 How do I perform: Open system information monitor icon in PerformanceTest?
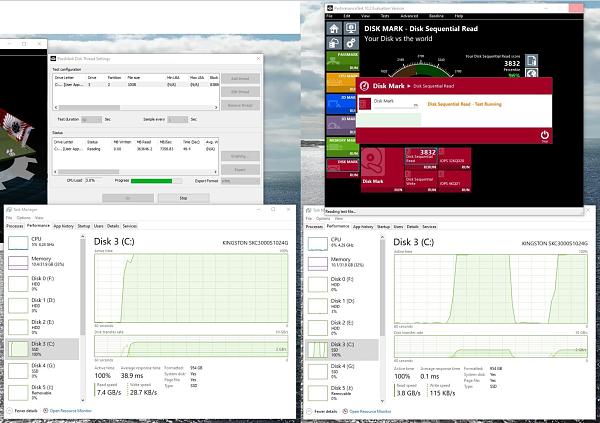click(x=351, y=28)
